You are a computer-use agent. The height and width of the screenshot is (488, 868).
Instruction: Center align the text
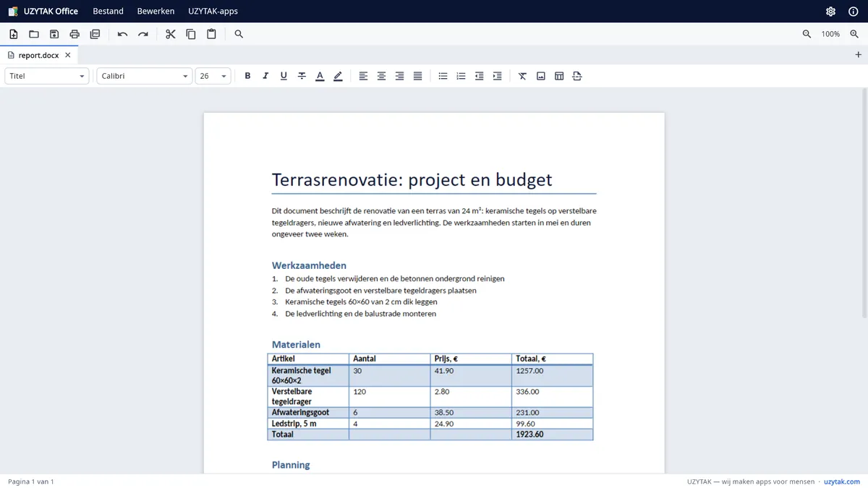[x=382, y=76]
